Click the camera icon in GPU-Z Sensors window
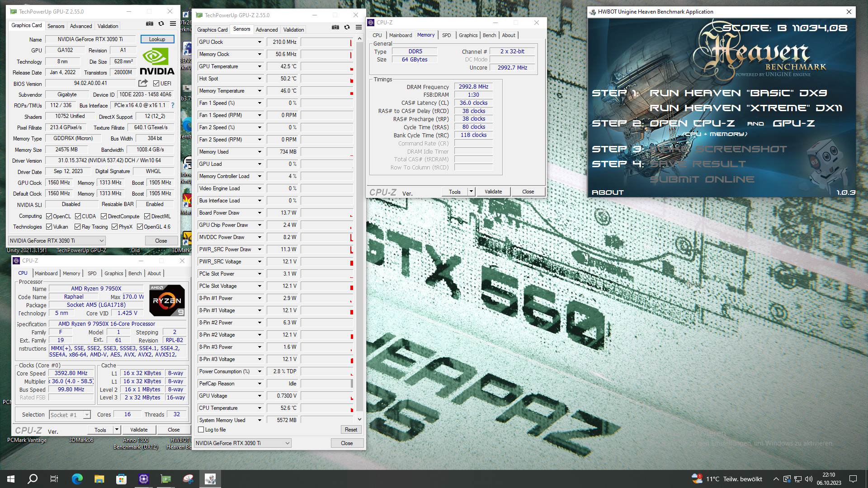This screenshot has width=868, height=488. pyautogui.click(x=335, y=28)
